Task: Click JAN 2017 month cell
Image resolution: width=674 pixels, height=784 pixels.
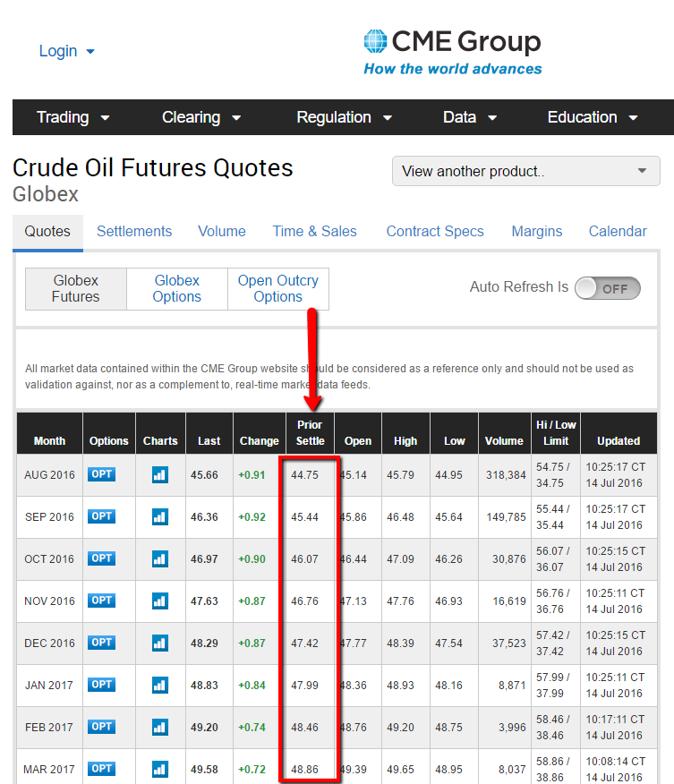Action: [x=49, y=685]
